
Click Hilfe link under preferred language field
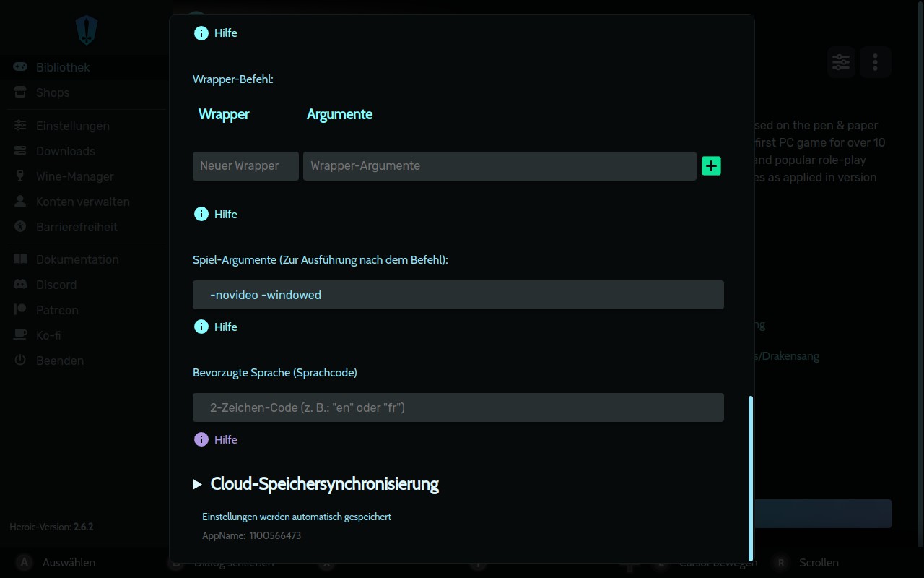tap(225, 439)
